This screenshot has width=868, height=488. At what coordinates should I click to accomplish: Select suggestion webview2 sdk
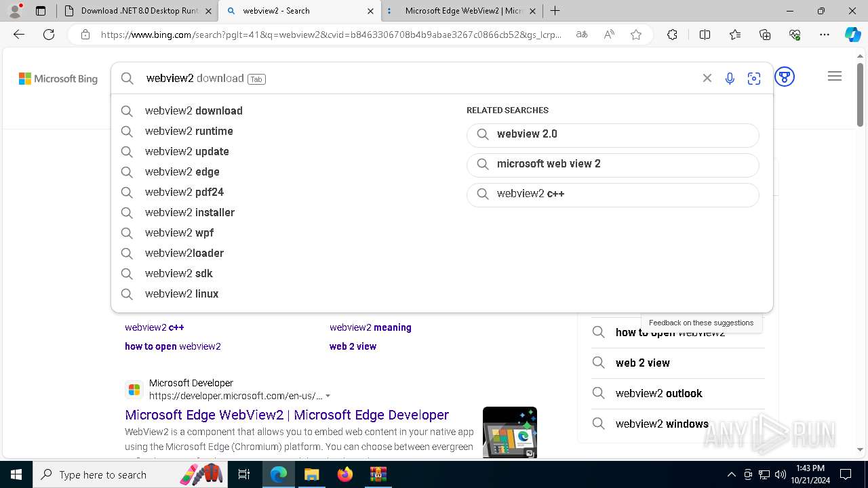(x=178, y=273)
